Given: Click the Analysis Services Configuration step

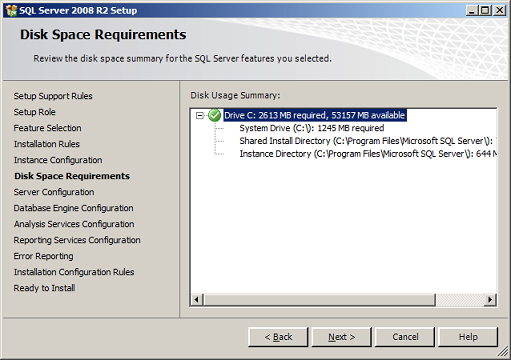Looking at the screenshot, I should tap(74, 224).
